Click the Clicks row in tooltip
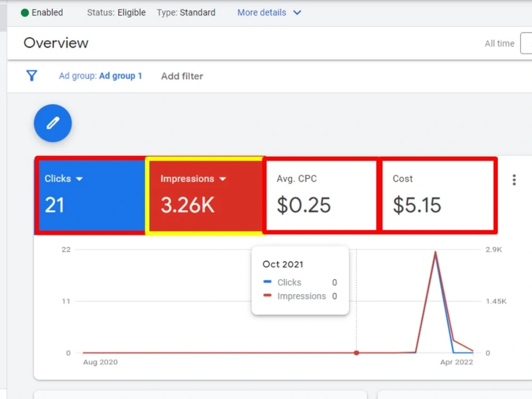532x399 pixels. (300, 282)
